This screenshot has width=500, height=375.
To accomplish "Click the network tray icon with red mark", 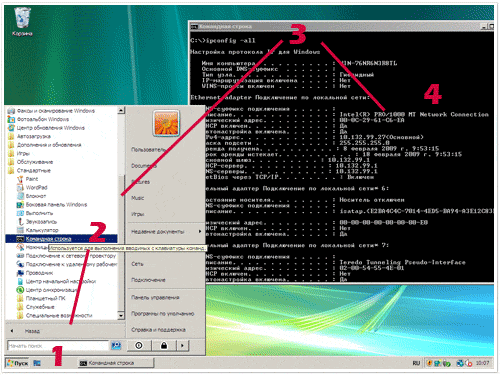I will [x=468, y=363].
